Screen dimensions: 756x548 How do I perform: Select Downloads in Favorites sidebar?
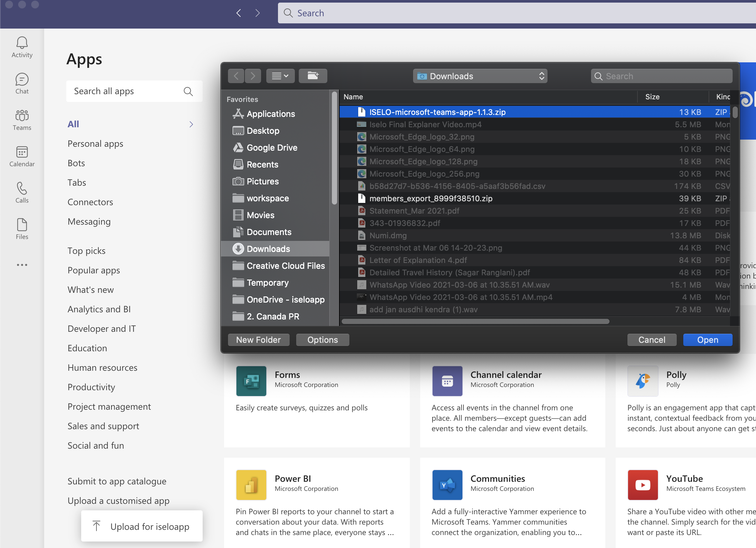click(275, 249)
